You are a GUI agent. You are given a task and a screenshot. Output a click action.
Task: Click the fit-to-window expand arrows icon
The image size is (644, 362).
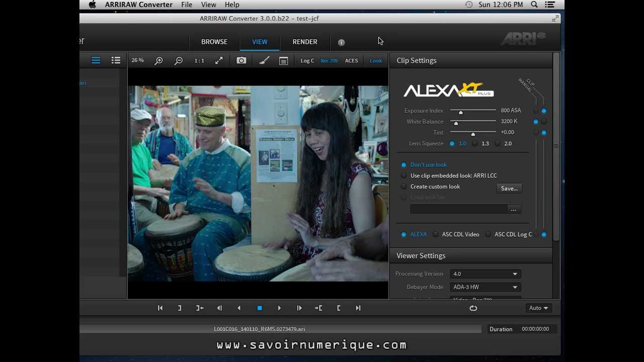click(x=219, y=60)
